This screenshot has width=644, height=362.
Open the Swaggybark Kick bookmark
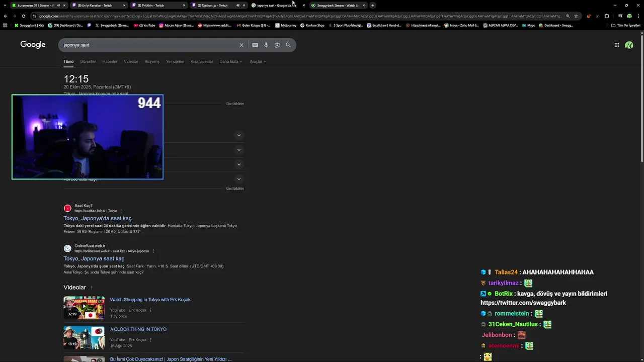click(x=30, y=25)
